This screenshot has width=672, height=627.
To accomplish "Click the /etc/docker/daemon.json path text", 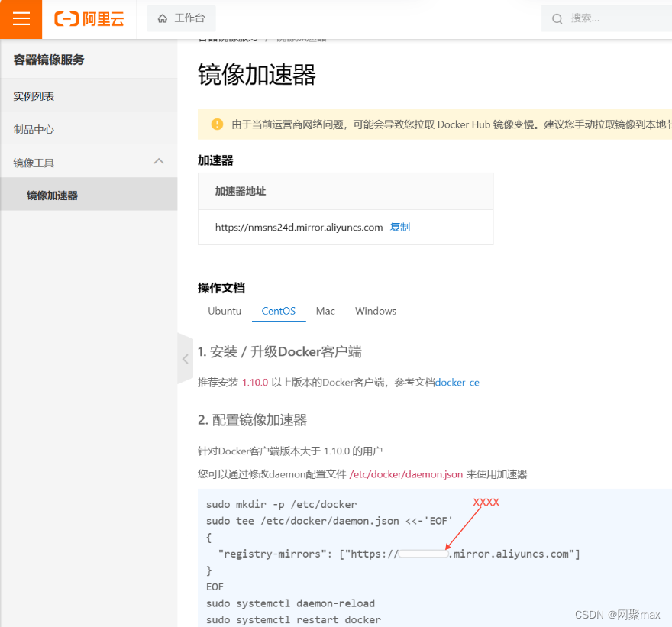I will (x=405, y=474).
